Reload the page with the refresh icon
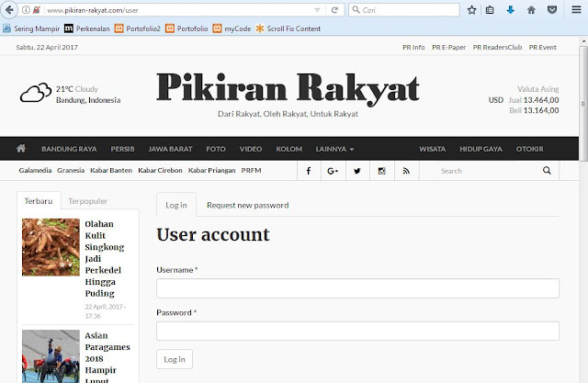Image resolution: width=588 pixels, height=383 pixels. [x=334, y=10]
